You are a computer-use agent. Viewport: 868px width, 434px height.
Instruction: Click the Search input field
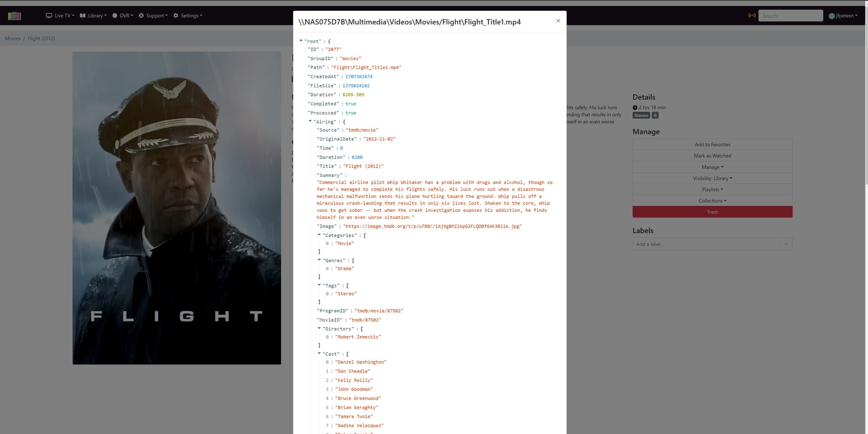790,16
